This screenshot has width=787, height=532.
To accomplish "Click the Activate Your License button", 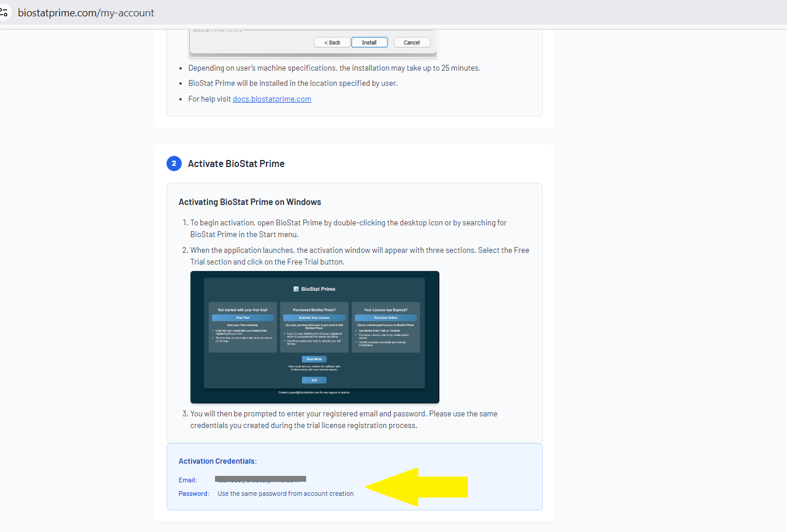I will (x=314, y=318).
